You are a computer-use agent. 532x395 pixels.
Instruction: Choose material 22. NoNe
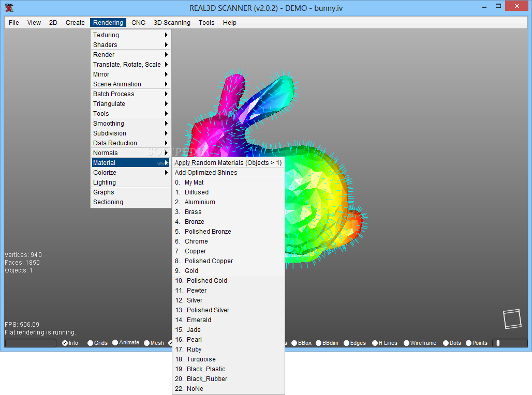228,389
